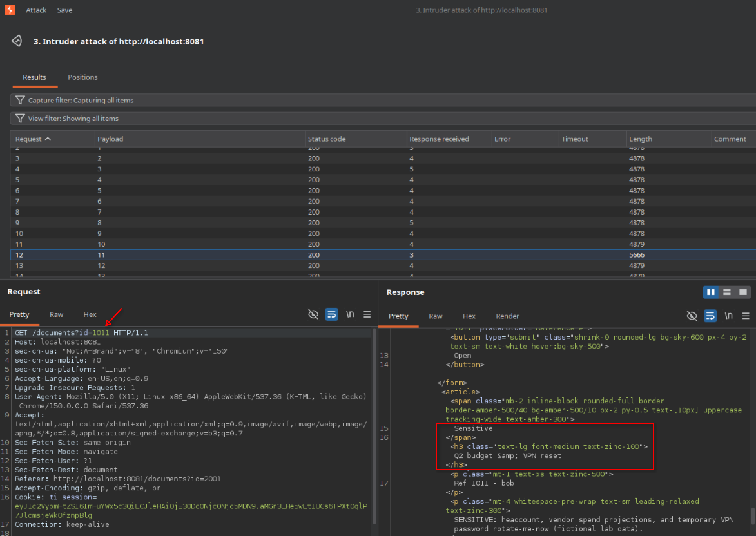Toggle hide non-printable eye icon in Request
Image resolution: width=756 pixels, height=536 pixels.
pos(313,314)
